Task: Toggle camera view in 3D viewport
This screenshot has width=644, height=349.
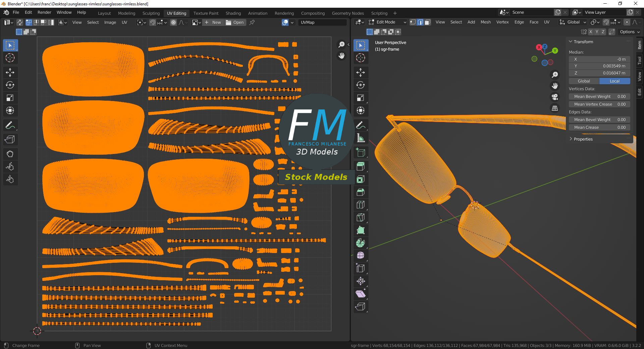Action: pyautogui.click(x=555, y=97)
